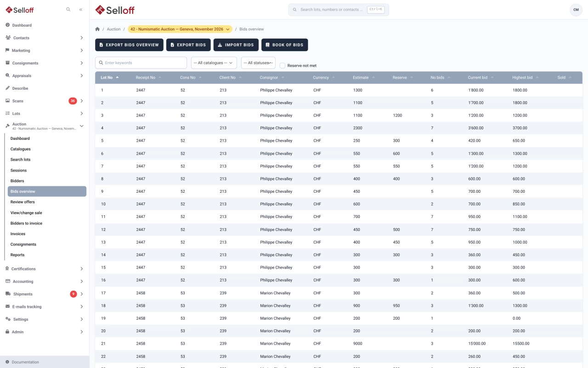
Task: Open the All statuses dropdown
Action: [x=258, y=63]
